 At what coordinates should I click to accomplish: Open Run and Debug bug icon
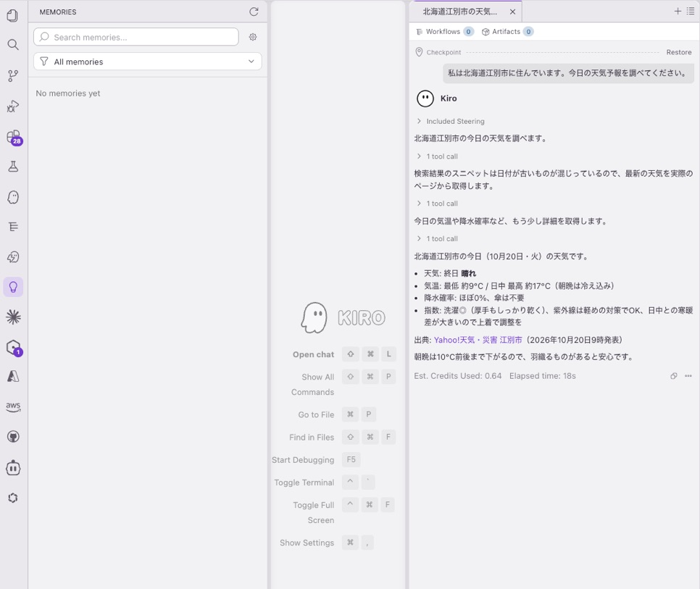(x=13, y=106)
